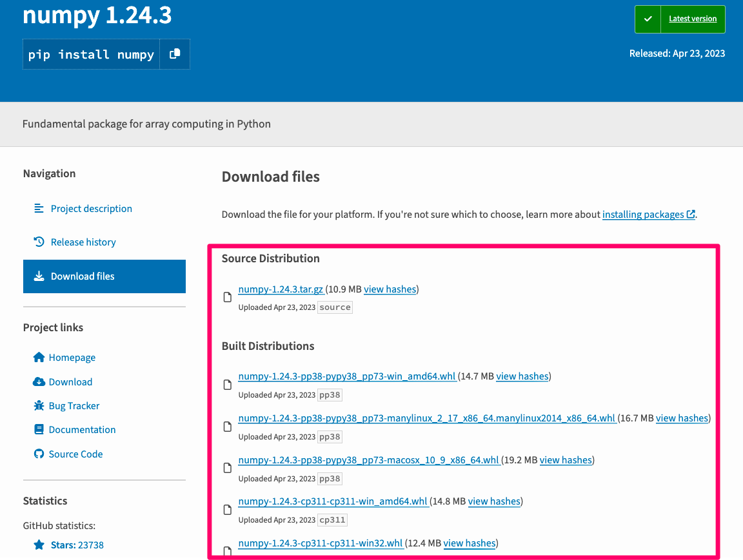
Task: Click file icon beside macosx_10_9 wheel
Action: tap(228, 468)
